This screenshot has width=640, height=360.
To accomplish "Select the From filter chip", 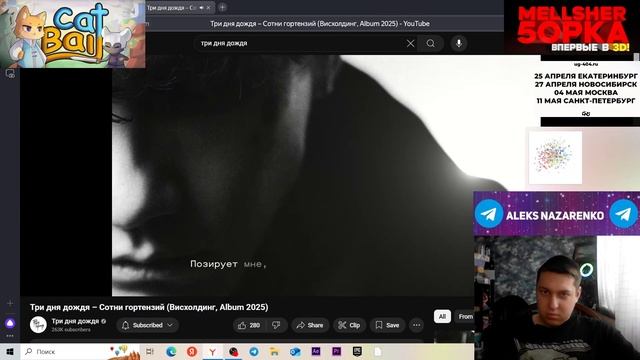I will point(465,316).
